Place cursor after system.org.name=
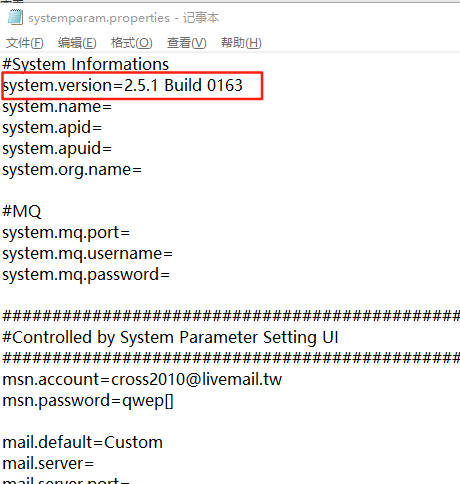460x484 pixels. tap(143, 170)
